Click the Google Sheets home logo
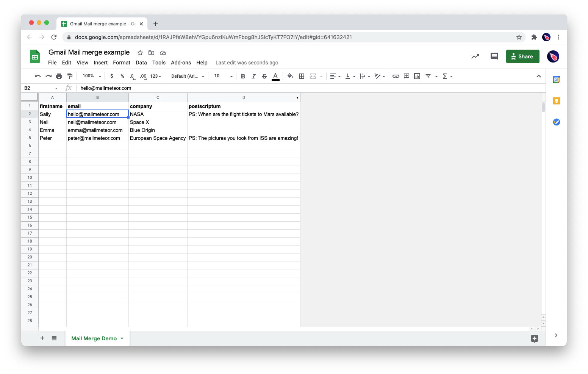Viewport: 588px width, 374px height. tap(35, 57)
